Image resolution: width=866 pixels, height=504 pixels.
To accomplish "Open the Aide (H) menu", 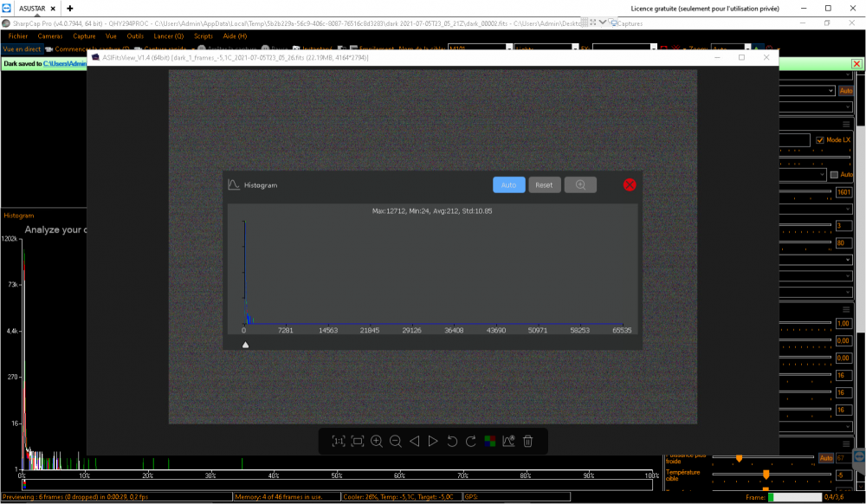I will coord(235,36).
